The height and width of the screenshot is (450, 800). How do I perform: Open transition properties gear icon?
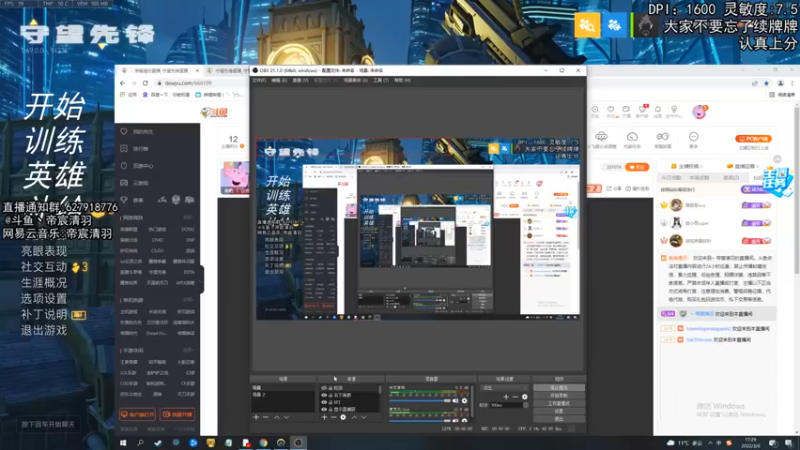tap(524, 396)
